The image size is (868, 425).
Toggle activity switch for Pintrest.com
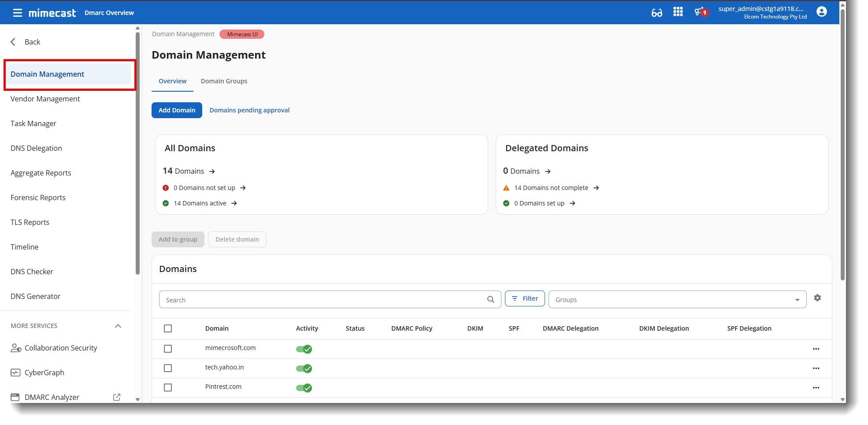pyautogui.click(x=304, y=388)
